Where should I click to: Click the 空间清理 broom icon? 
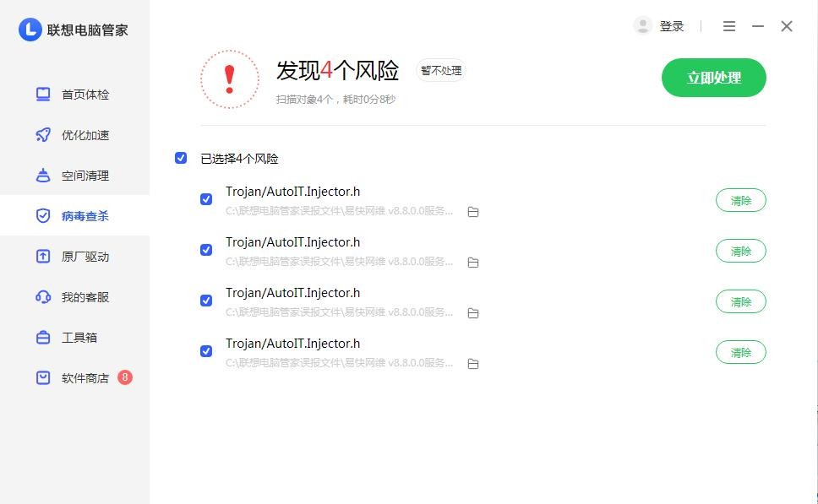[43, 175]
